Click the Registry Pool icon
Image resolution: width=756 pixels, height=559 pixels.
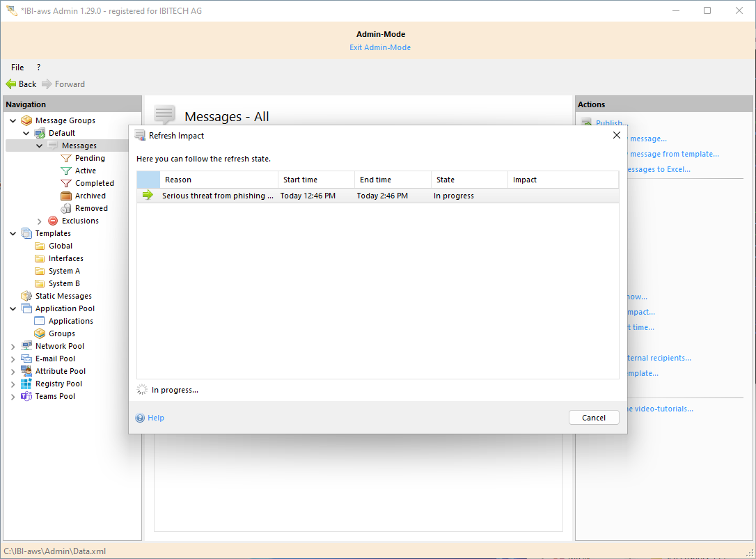click(x=26, y=384)
